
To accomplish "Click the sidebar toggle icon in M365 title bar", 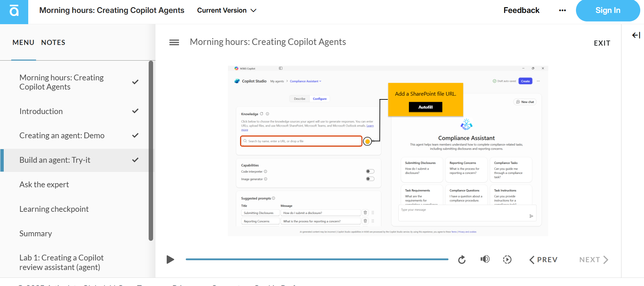I will click(x=281, y=68).
